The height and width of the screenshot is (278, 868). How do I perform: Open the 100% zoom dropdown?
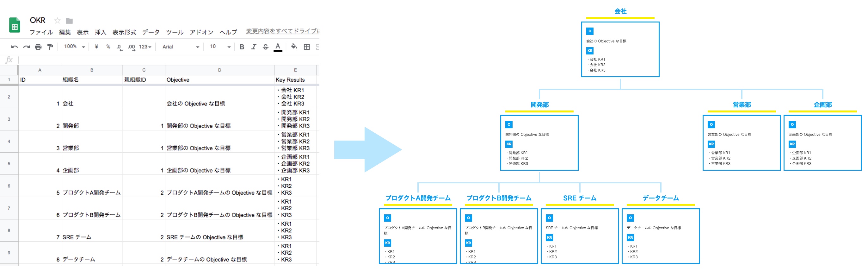[x=74, y=47]
